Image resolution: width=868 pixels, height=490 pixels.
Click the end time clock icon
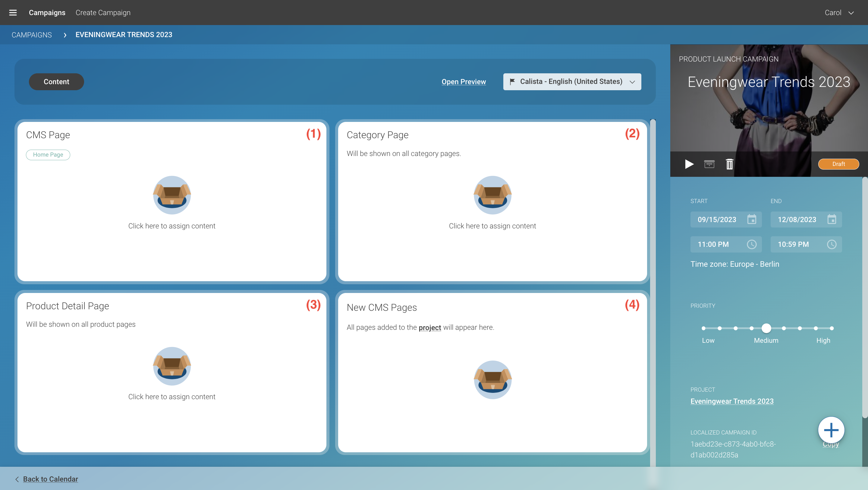click(x=831, y=244)
